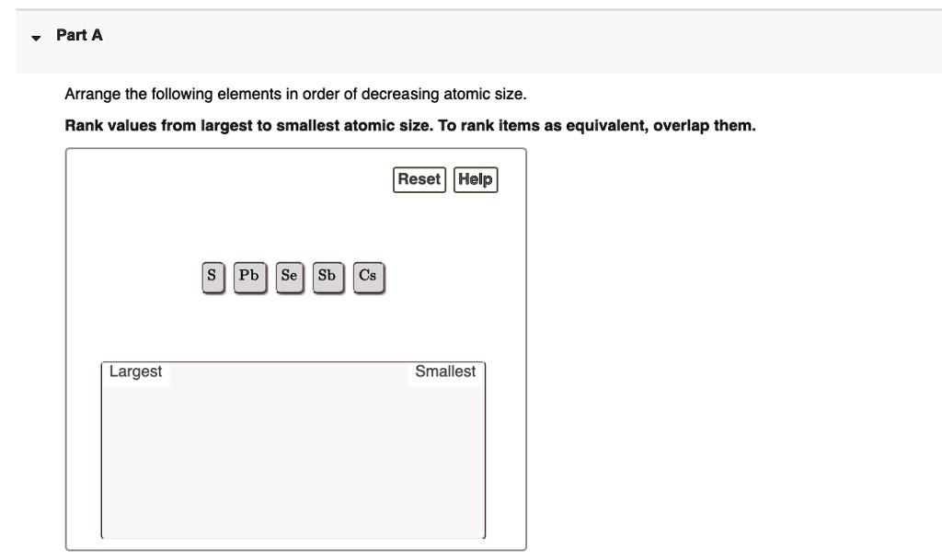Image resolution: width=942 pixels, height=560 pixels.
Task: Click blank workspace between tiles and ranking box
Action: 294,326
